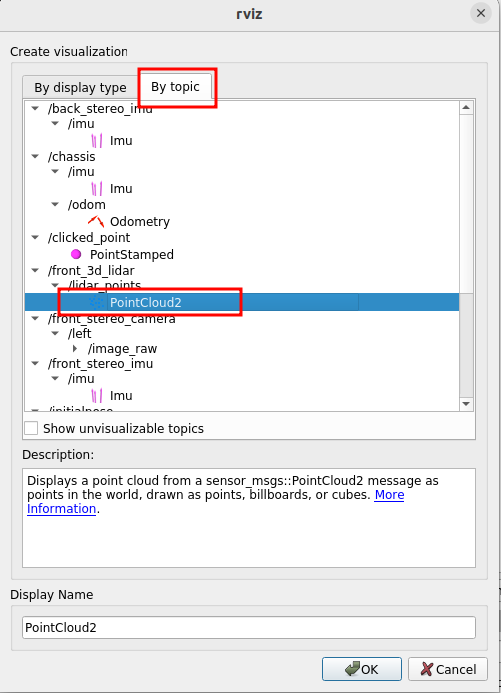Click the topic list scrollbar up arrow
The width and height of the screenshot is (501, 693).
pyautogui.click(x=466, y=108)
